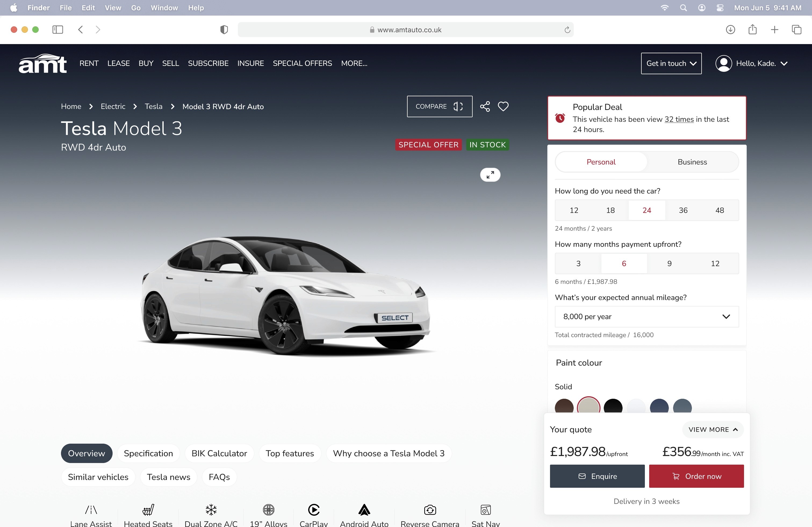Open the privacy report shield icon

(224, 30)
